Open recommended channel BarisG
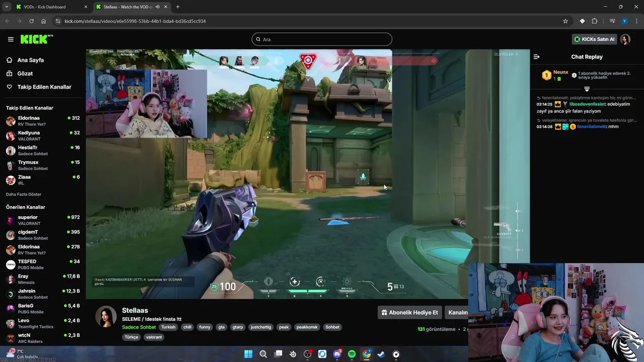 tap(43, 309)
